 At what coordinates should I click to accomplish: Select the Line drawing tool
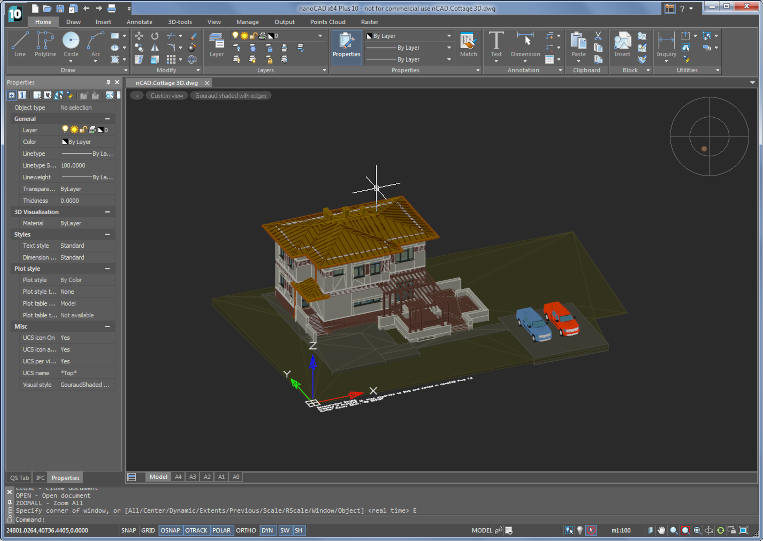pos(20,44)
